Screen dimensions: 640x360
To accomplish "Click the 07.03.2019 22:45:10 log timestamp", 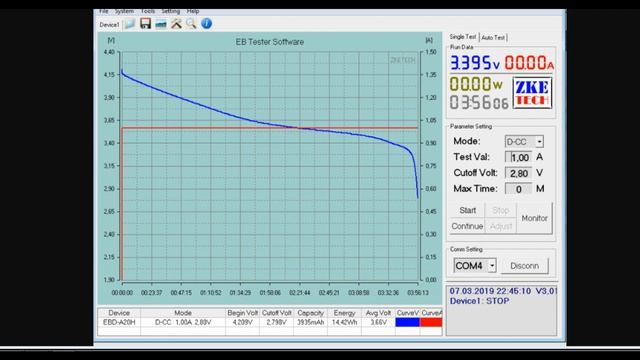I will point(490,291).
